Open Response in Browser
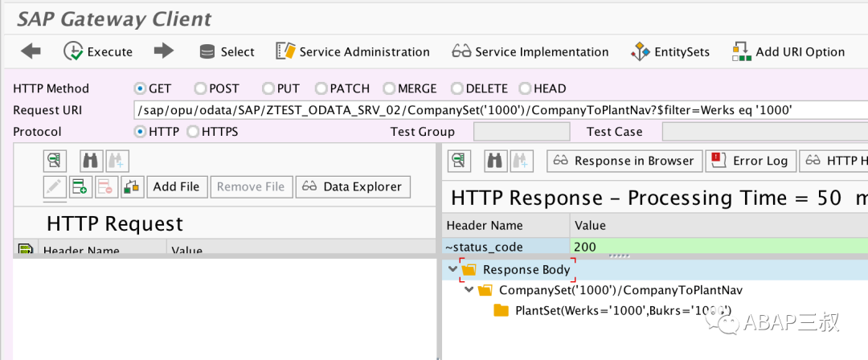The height and width of the screenshot is (360, 868). coord(624,162)
